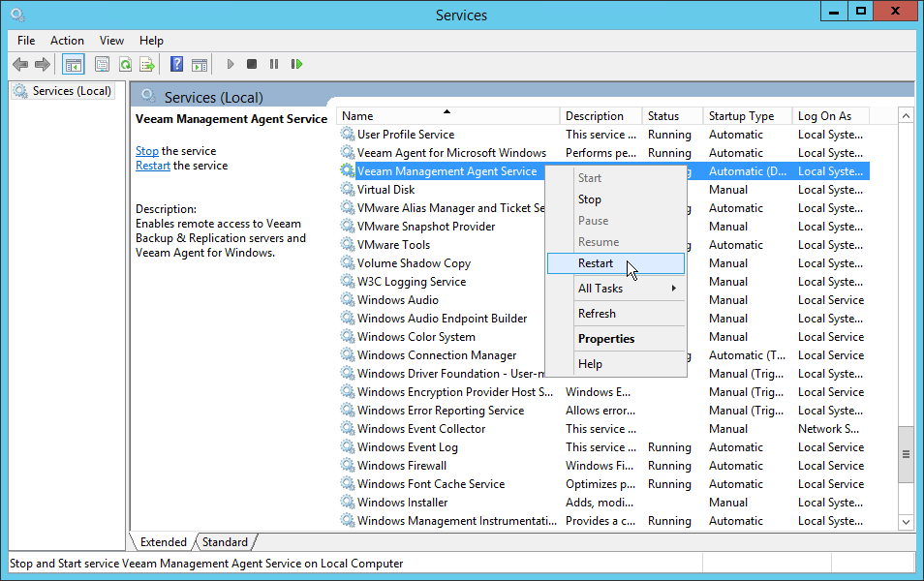924x581 pixels.
Task: Click the vertical scrollbar down arrow
Action: pyautogui.click(x=906, y=521)
